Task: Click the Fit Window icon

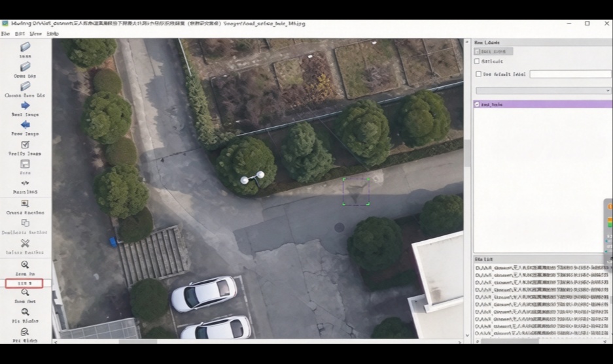Action: (25, 312)
